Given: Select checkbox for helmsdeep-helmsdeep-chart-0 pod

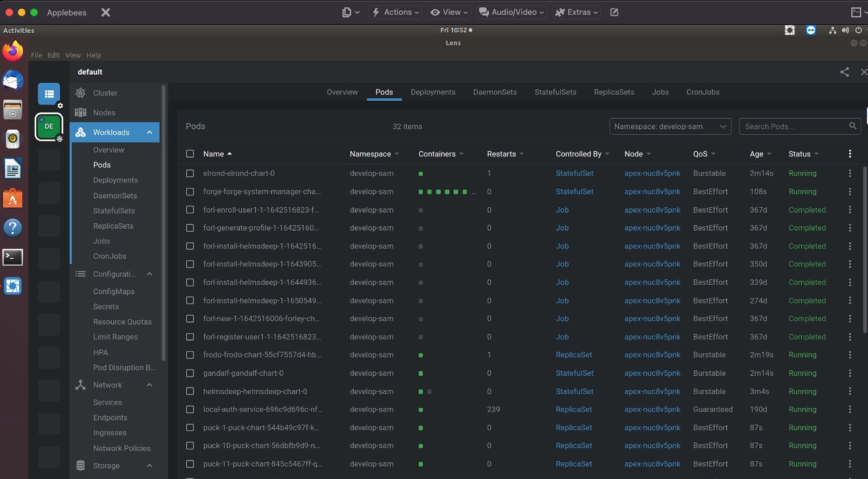Looking at the screenshot, I should 190,391.
